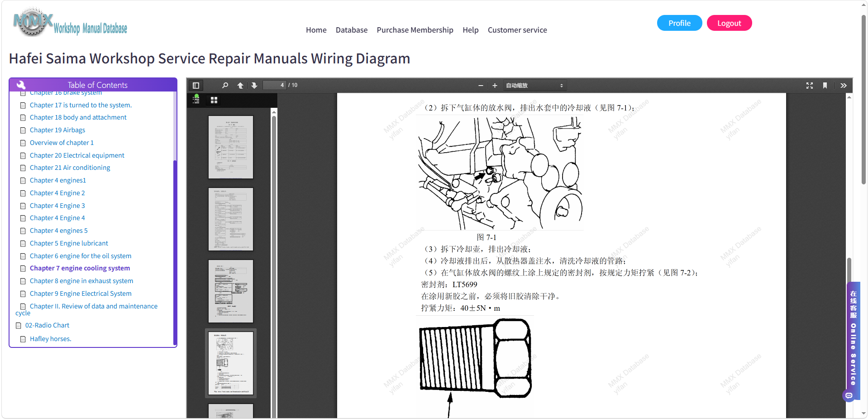The width and height of the screenshot is (868, 419).
Task: Open Customer service page
Action: point(517,30)
